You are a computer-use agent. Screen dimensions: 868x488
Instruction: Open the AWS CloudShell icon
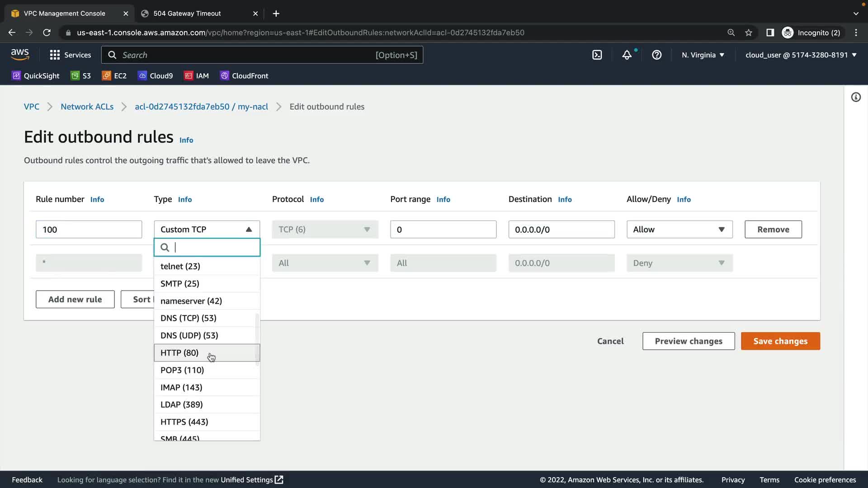pos(597,55)
